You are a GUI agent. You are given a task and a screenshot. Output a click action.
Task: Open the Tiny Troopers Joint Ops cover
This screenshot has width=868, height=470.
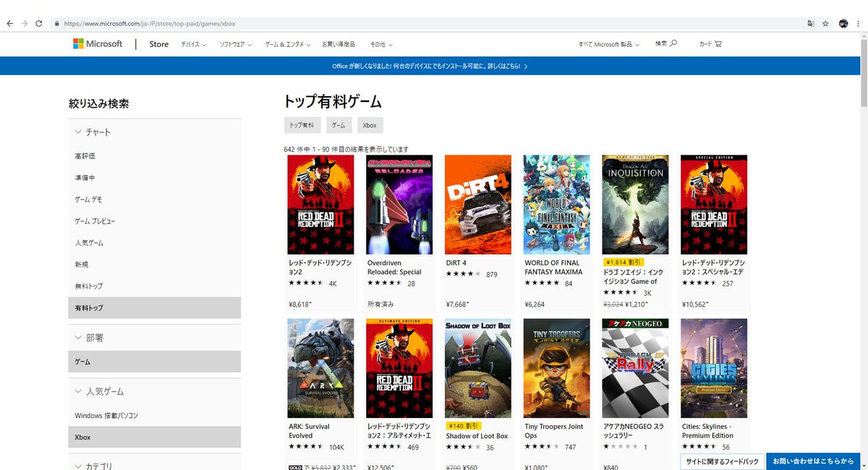coord(557,369)
